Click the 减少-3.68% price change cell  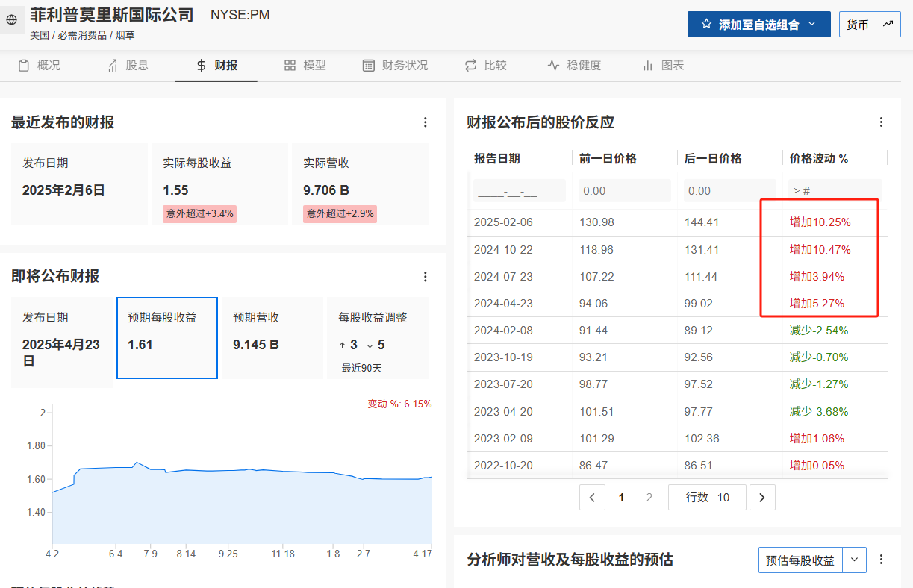(819, 411)
